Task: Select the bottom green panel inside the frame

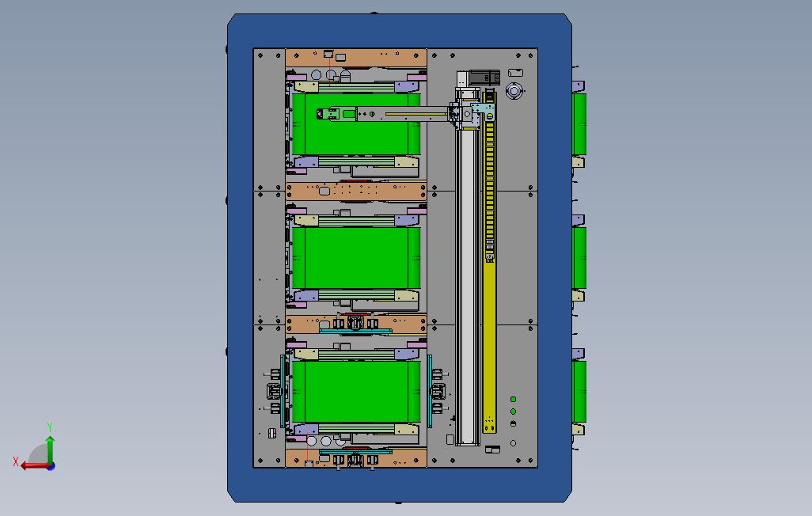Action: pyautogui.click(x=356, y=392)
